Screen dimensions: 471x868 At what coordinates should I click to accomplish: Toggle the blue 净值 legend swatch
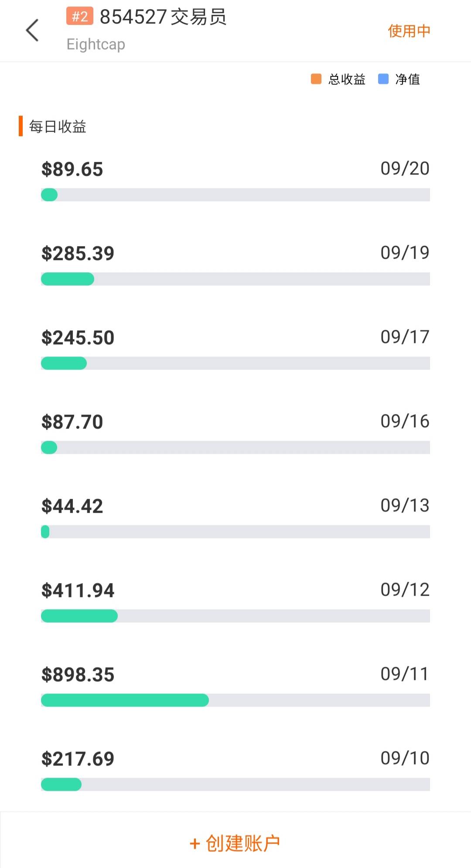383,79
